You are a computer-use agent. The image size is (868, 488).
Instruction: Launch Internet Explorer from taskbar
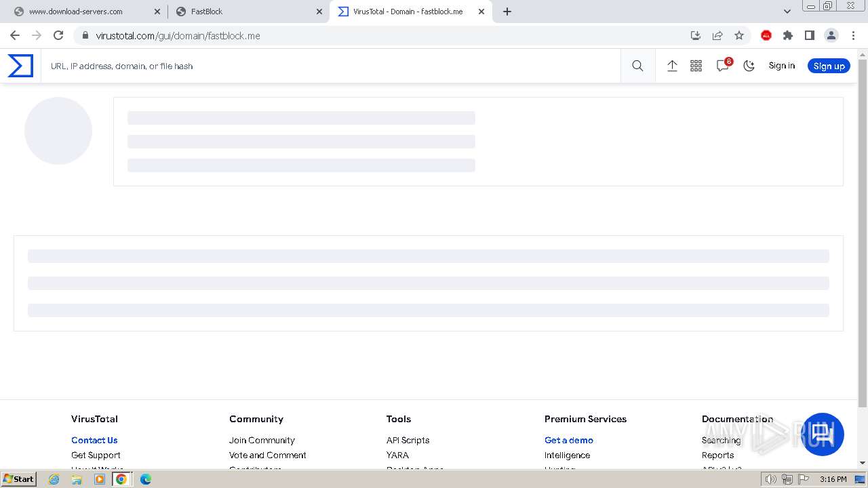pyautogui.click(x=54, y=479)
